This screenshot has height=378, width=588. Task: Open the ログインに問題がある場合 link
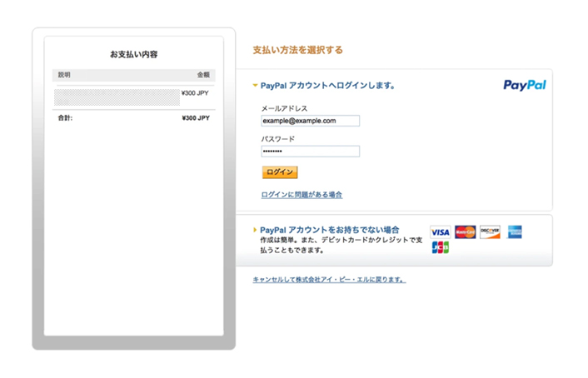point(301,195)
